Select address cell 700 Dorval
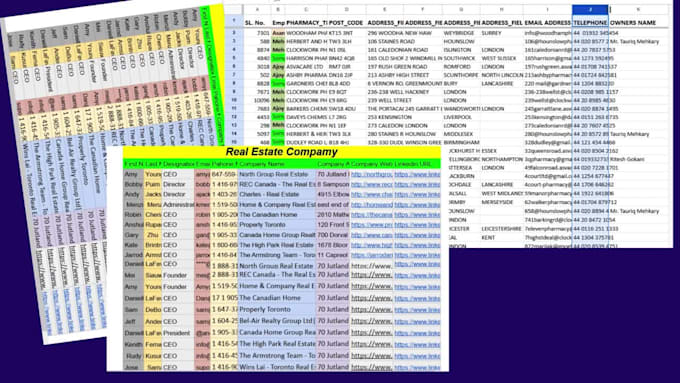 click(333, 235)
